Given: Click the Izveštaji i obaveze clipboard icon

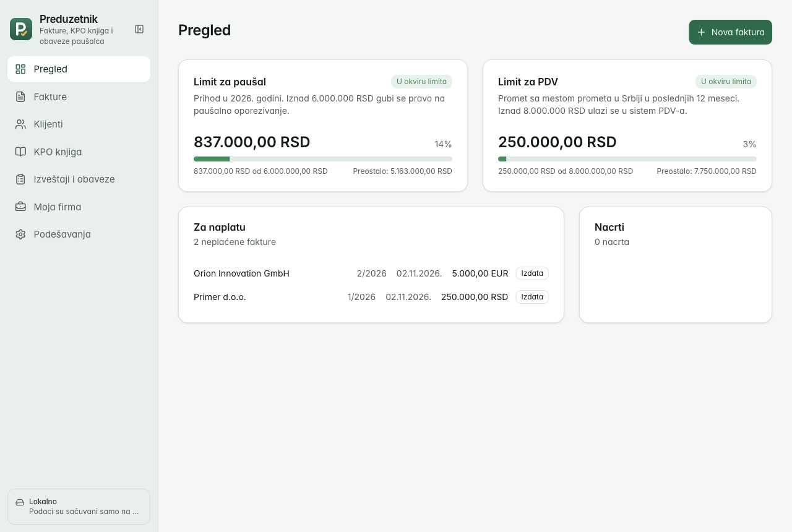Looking at the screenshot, I should click(20, 179).
